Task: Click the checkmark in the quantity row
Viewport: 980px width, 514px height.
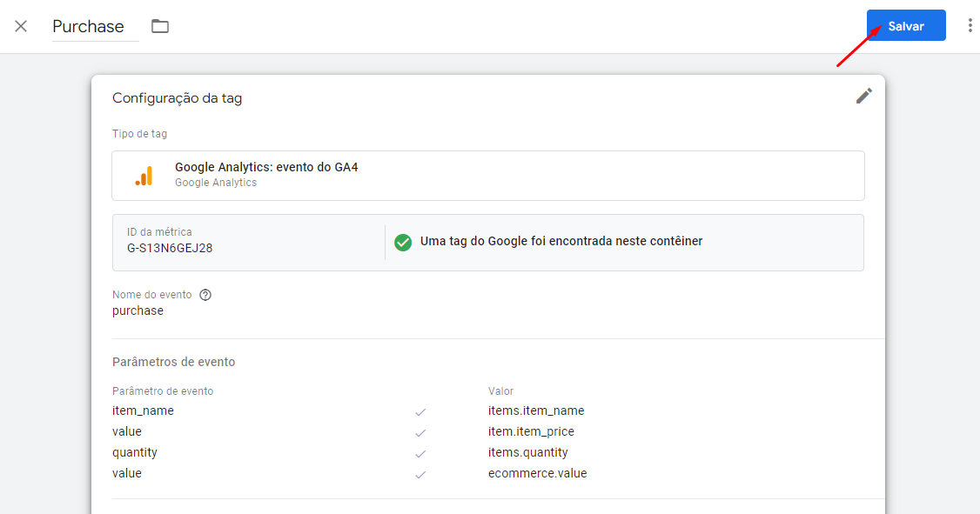Action: click(420, 453)
